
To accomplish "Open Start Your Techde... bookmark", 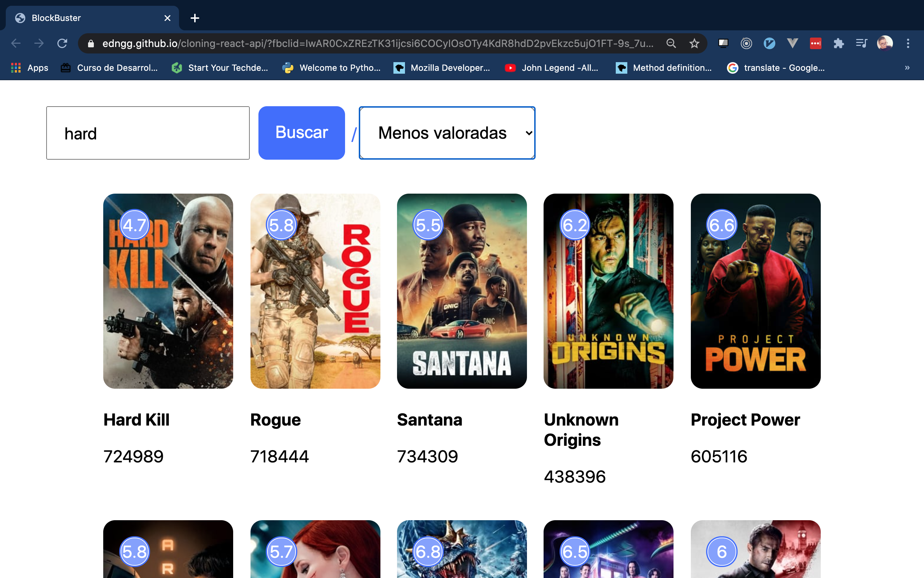I will tap(220, 68).
